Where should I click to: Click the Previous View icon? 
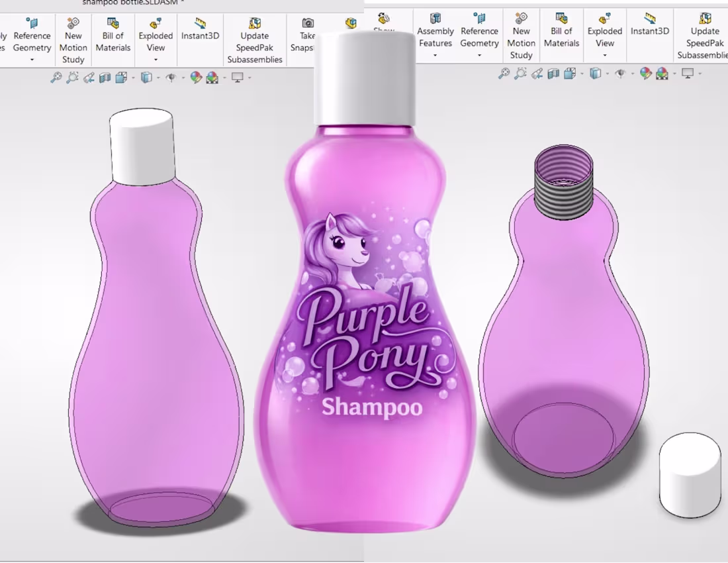point(89,77)
